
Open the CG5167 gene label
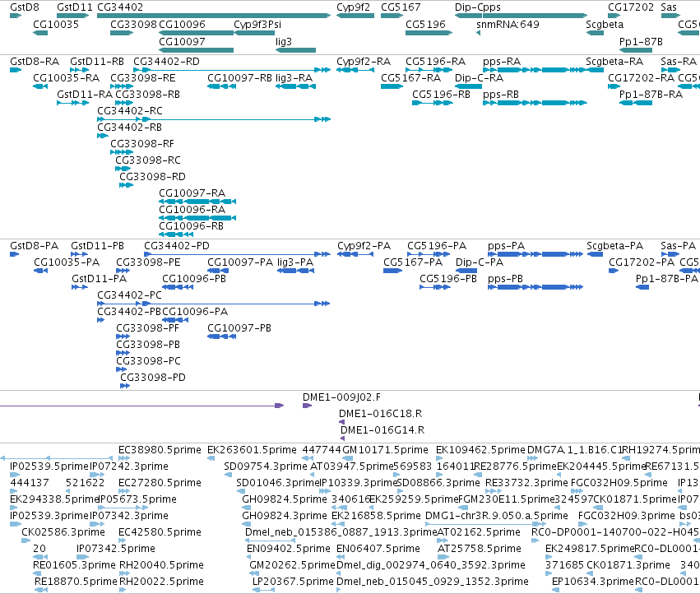tap(401, 7)
